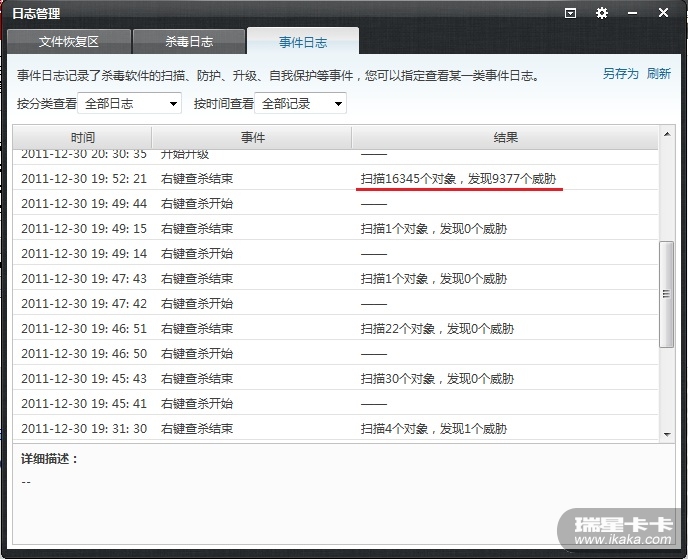Select the row 2011-12-30 19:47:43
Viewport: 688px width, 559px height.
336,279
